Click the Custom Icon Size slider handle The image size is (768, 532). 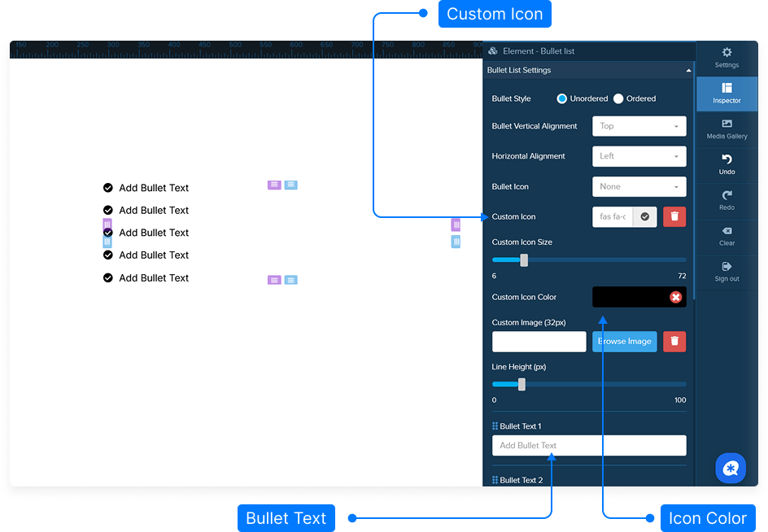[524, 260]
